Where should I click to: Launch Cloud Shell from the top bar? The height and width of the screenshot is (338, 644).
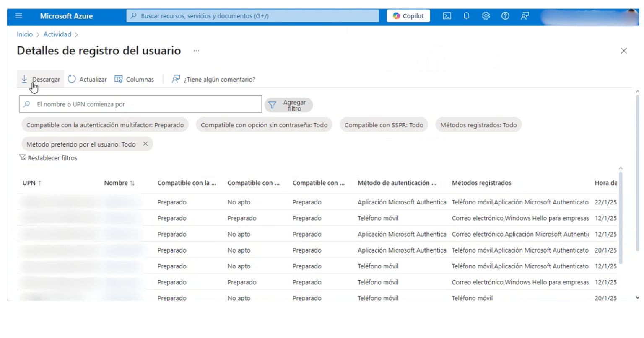[x=447, y=15]
